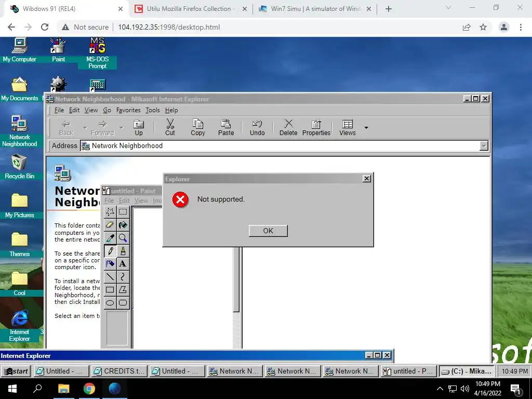The width and height of the screenshot is (532, 399).
Task: Open the Help menu
Action: pyautogui.click(x=171, y=110)
